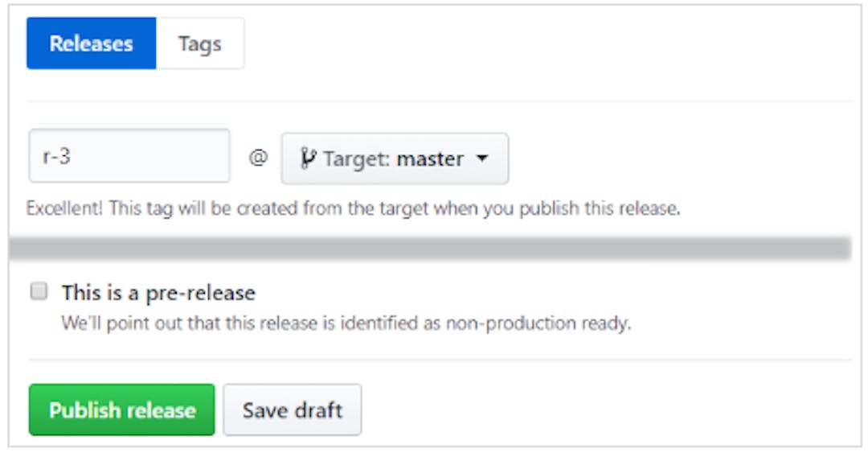Click the git branch icon beside Target
Image resolution: width=868 pixels, height=457 pixels.
(x=308, y=159)
